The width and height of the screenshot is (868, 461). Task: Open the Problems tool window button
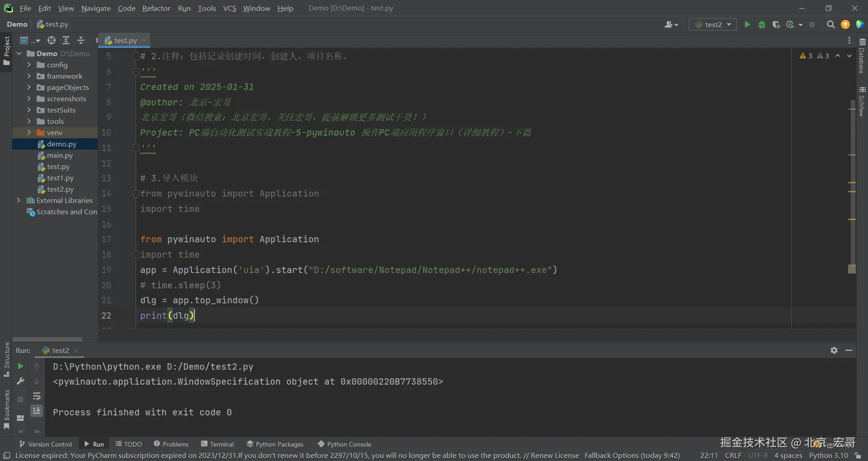click(x=171, y=444)
